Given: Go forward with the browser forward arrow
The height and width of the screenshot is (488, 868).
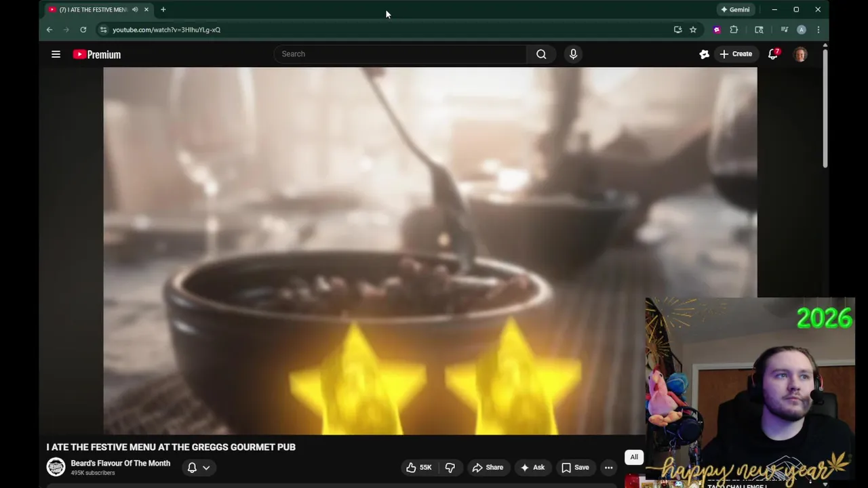Looking at the screenshot, I should pyautogui.click(x=66, y=30).
